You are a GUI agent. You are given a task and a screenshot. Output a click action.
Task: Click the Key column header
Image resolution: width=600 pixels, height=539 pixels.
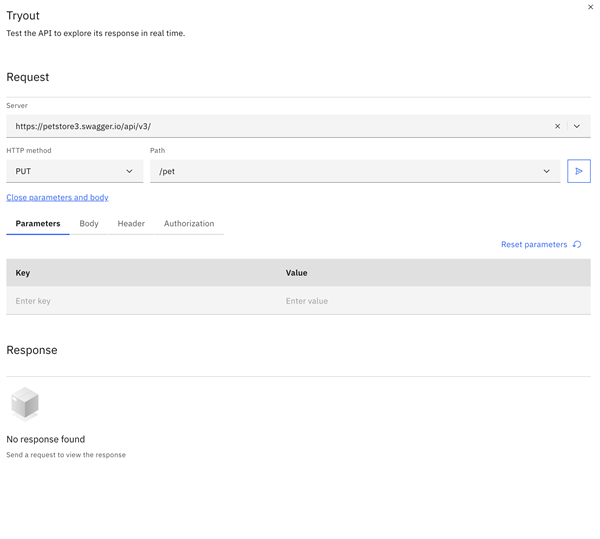[x=23, y=273]
